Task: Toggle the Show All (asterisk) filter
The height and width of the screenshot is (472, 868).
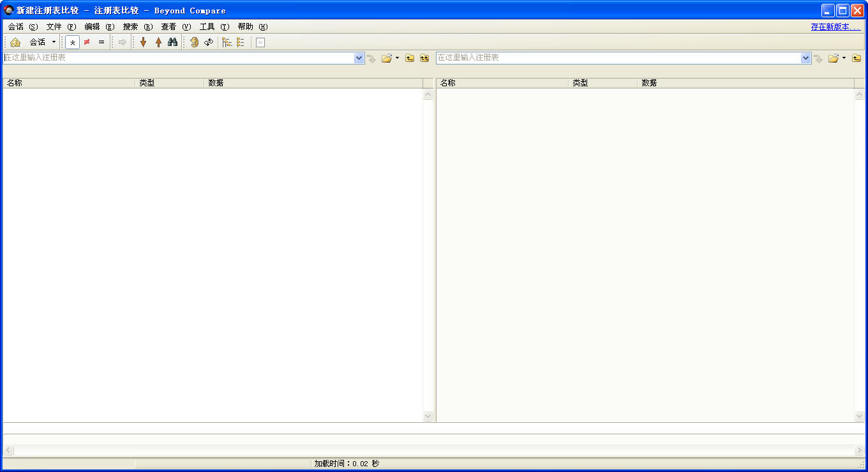Action: click(72, 42)
